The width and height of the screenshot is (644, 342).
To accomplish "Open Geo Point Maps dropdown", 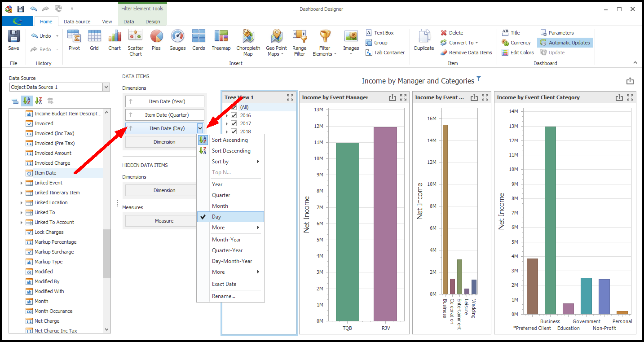I will 276,43.
